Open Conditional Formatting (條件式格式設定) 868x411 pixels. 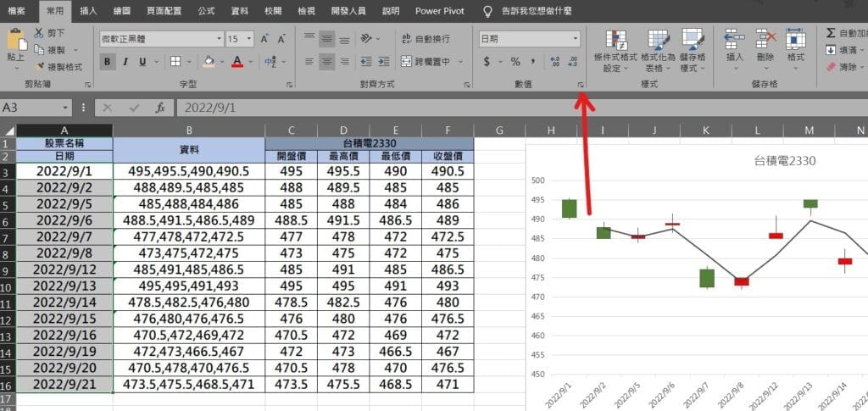click(x=615, y=51)
